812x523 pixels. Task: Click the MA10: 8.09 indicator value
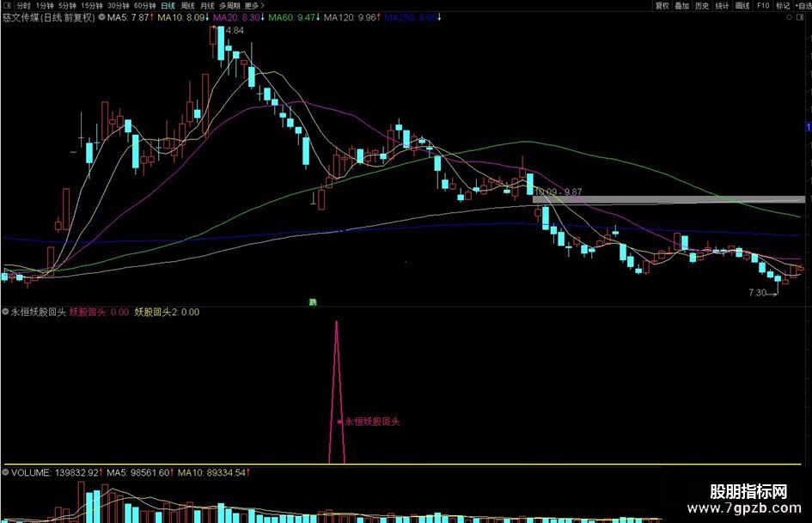(x=183, y=17)
